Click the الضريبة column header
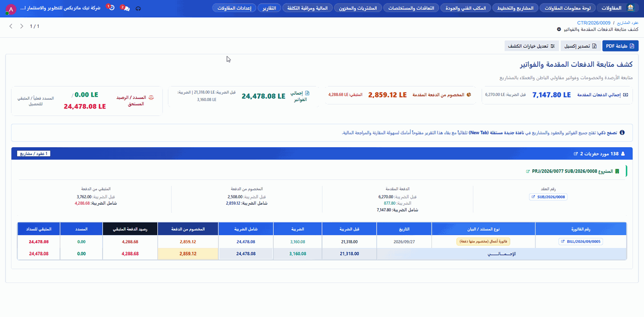The image size is (644, 317). (298, 229)
